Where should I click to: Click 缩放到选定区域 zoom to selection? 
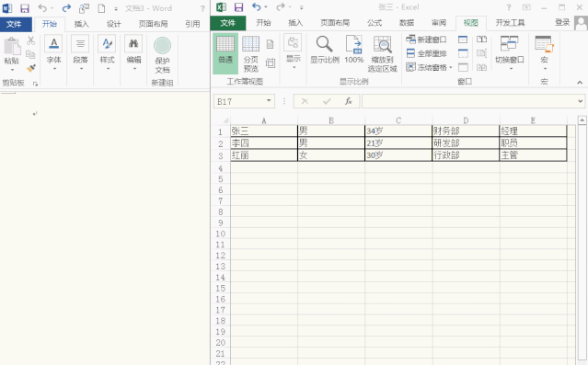[382, 53]
